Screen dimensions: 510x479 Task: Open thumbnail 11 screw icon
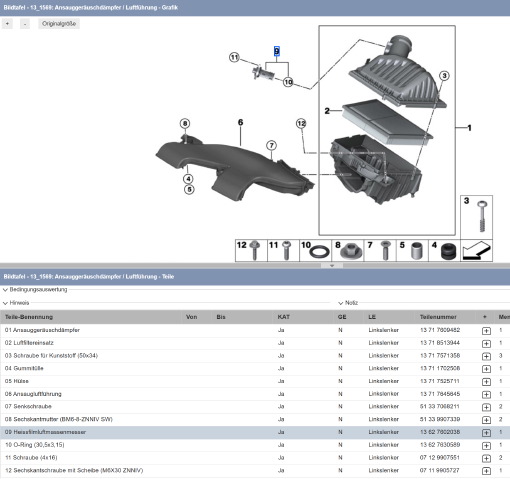point(283,250)
